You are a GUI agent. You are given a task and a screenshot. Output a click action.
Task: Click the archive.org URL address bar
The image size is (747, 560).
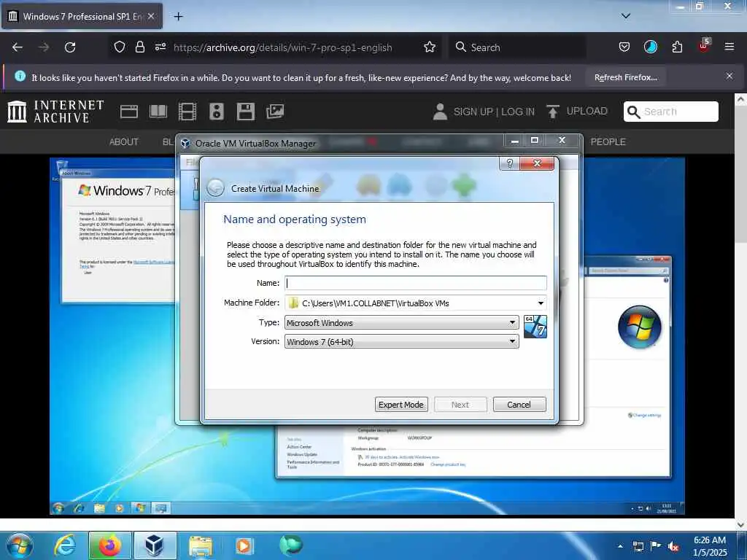(x=282, y=47)
